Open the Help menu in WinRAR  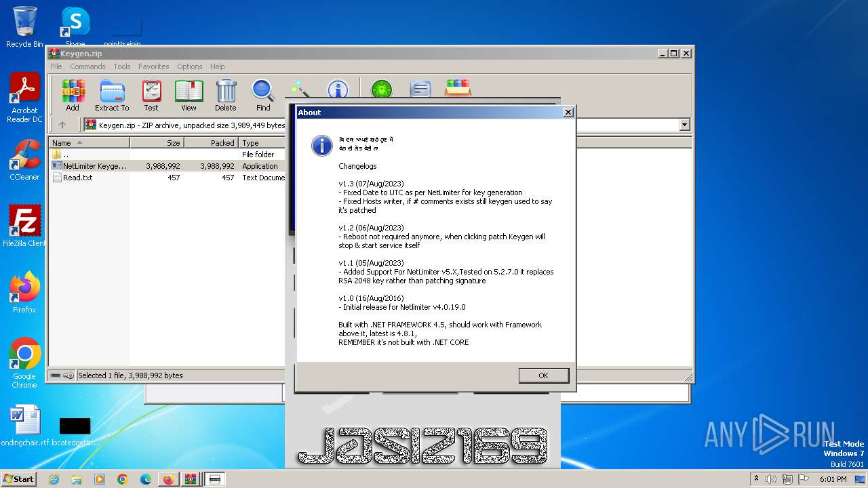pyautogui.click(x=217, y=66)
